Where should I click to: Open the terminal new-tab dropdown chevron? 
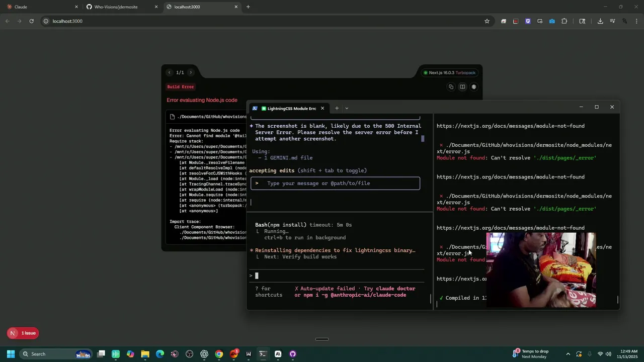347,108
